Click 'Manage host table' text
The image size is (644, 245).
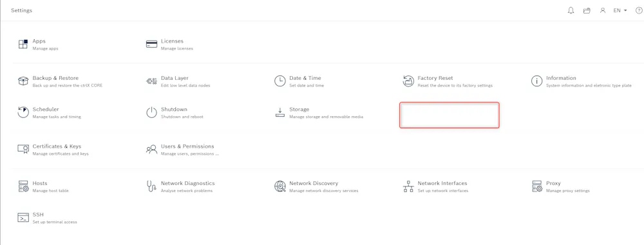[x=50, y=191]
